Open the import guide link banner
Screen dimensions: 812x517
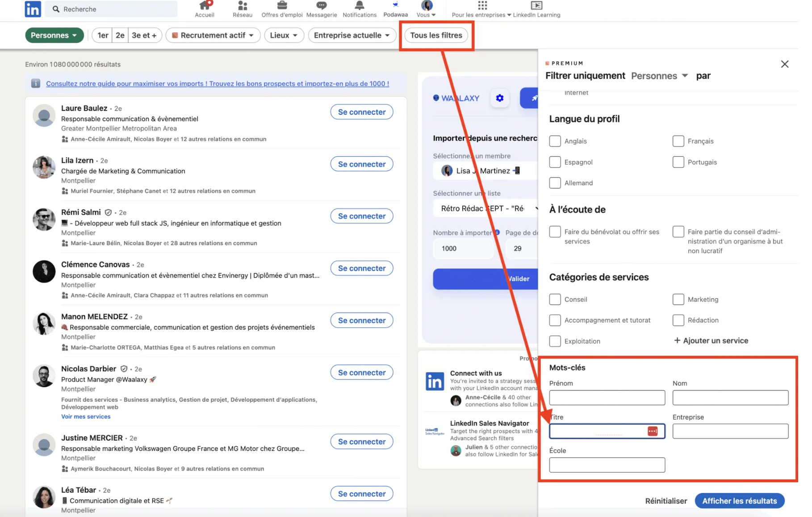(218, 83)
